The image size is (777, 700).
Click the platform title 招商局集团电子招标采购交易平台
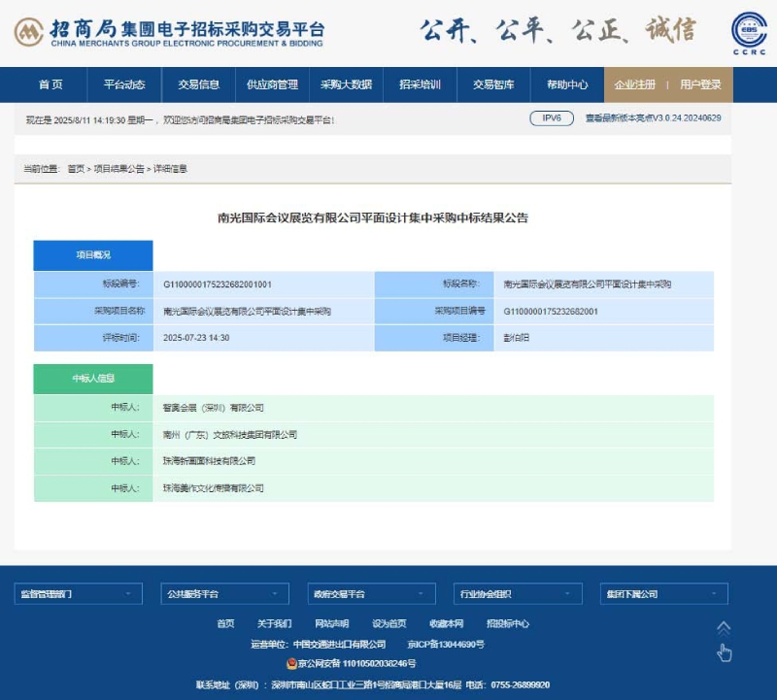[187, 29]
